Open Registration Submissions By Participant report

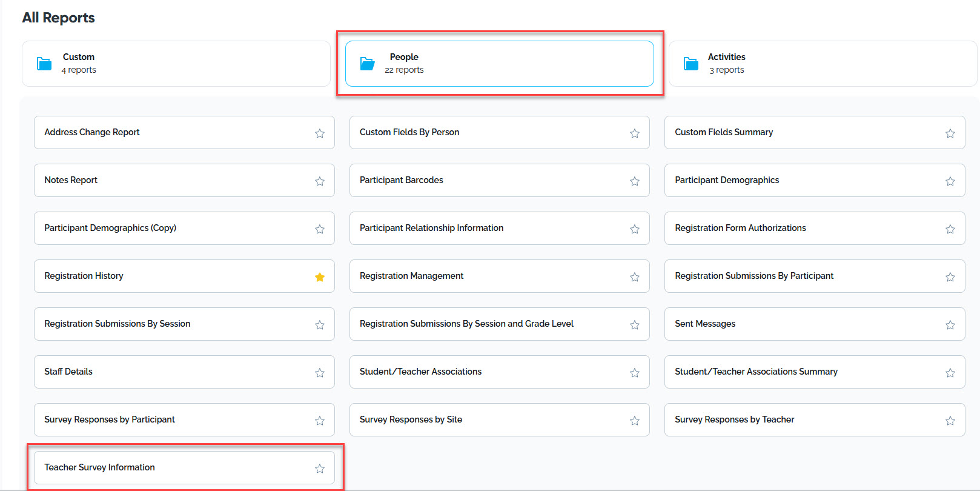coord(815,276)
